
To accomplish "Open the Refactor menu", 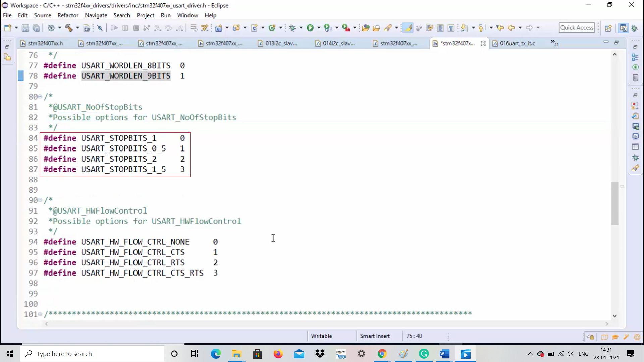I will point(68,15).
